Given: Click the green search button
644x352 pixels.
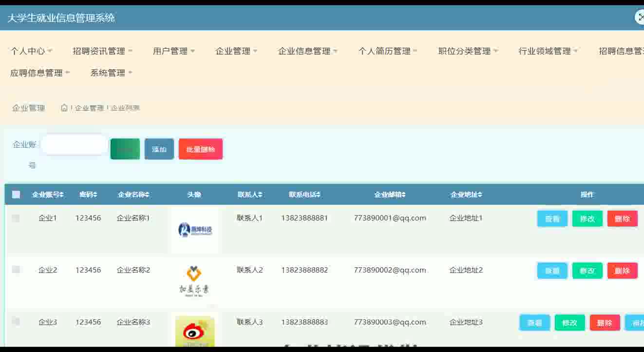Looking at the screenshot, I should tap(125, 149).
